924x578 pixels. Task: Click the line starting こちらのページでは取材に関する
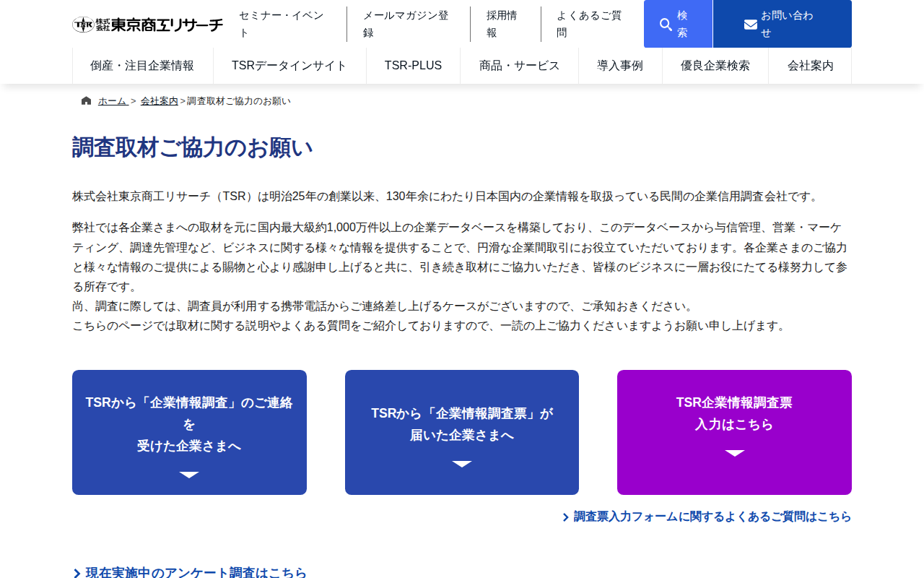(x=430, y=326)
